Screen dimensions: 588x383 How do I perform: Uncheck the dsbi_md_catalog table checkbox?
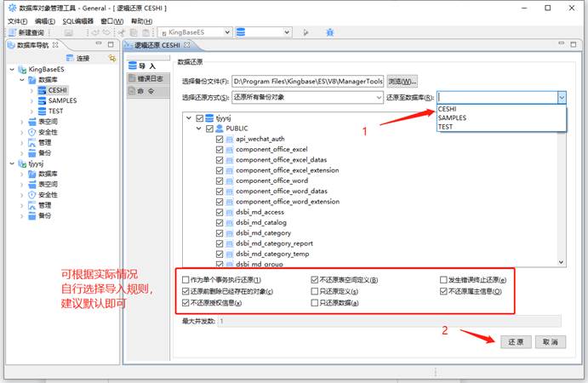(220, 222)
